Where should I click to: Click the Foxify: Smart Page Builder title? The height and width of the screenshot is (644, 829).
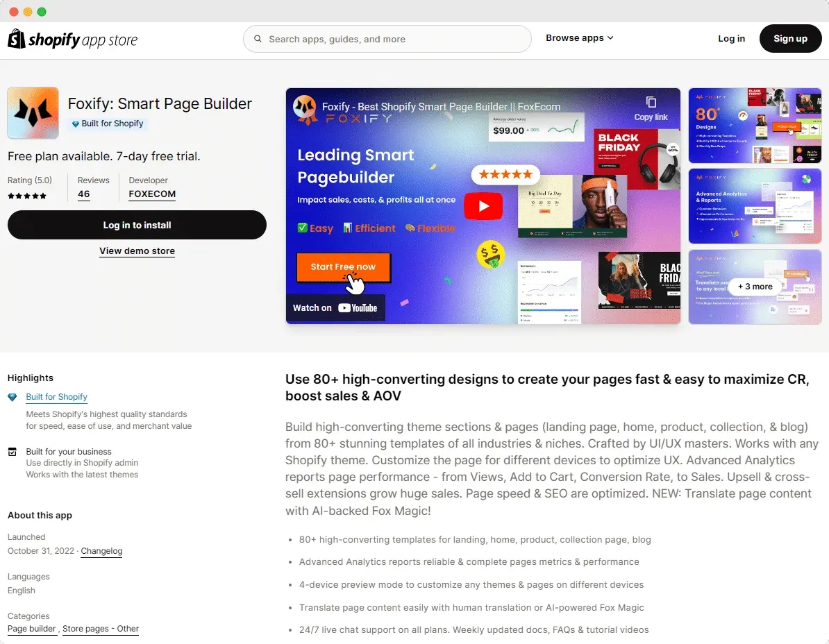point(160,103)
